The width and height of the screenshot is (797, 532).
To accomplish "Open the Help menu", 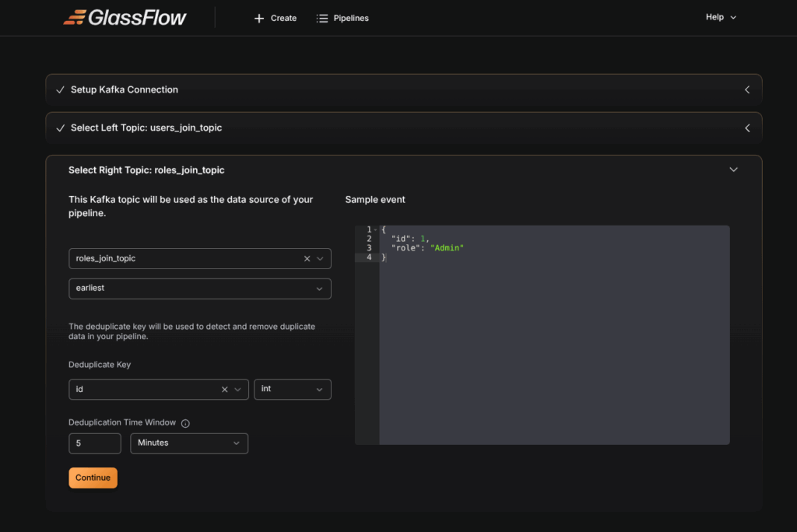I will tap(720, 17).
